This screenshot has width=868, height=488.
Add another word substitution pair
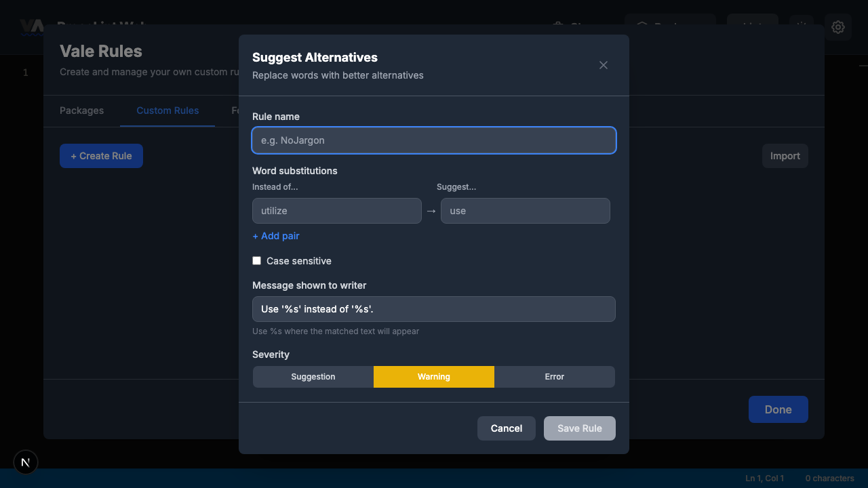(275, 236)
